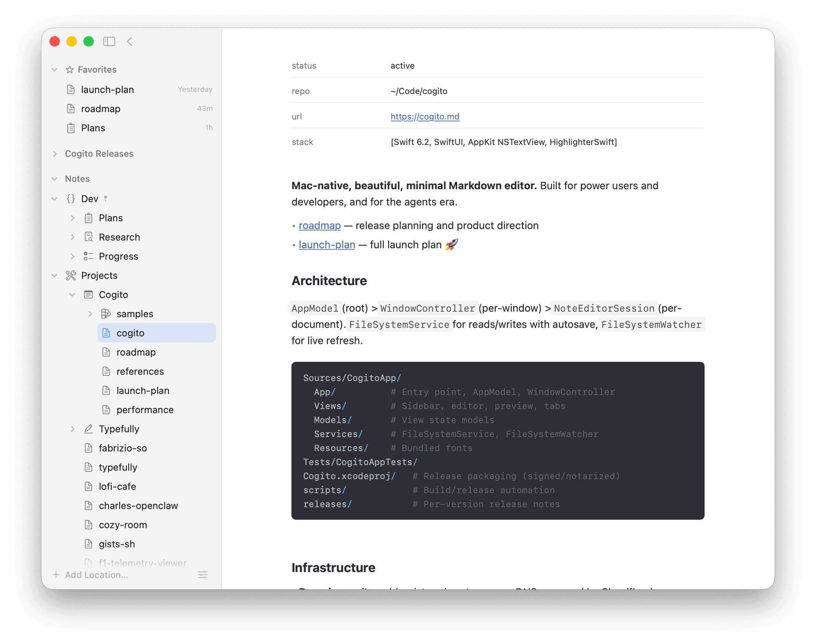Click the Dev curly braces icon
This screenshot has height=644, width=816.
pos(70,199)
